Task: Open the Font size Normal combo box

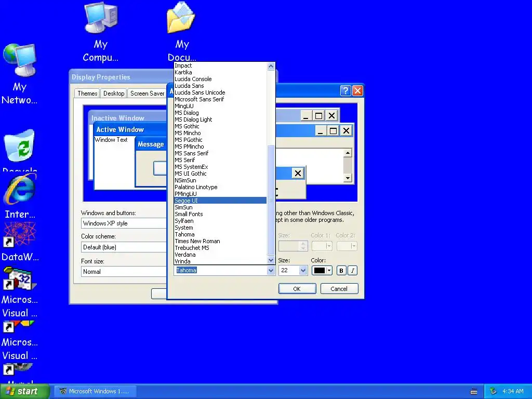Action: 124,271
